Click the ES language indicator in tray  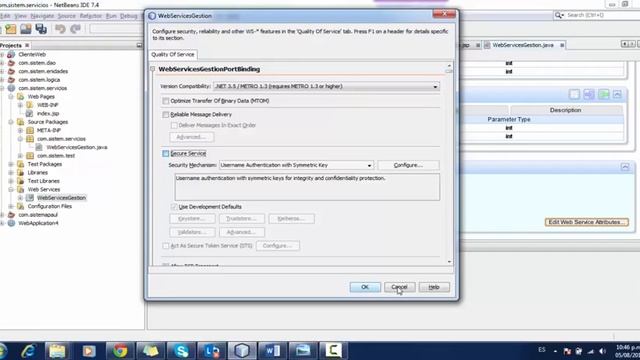(542, 350)
